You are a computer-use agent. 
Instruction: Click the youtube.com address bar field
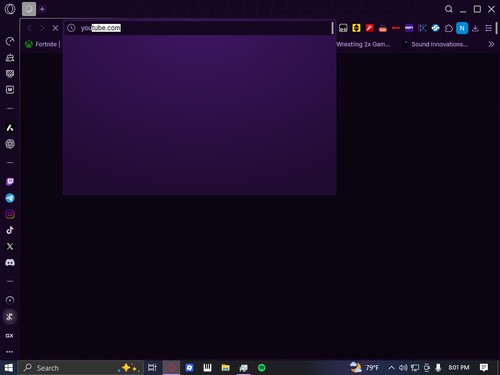click(x=199, y=28)
